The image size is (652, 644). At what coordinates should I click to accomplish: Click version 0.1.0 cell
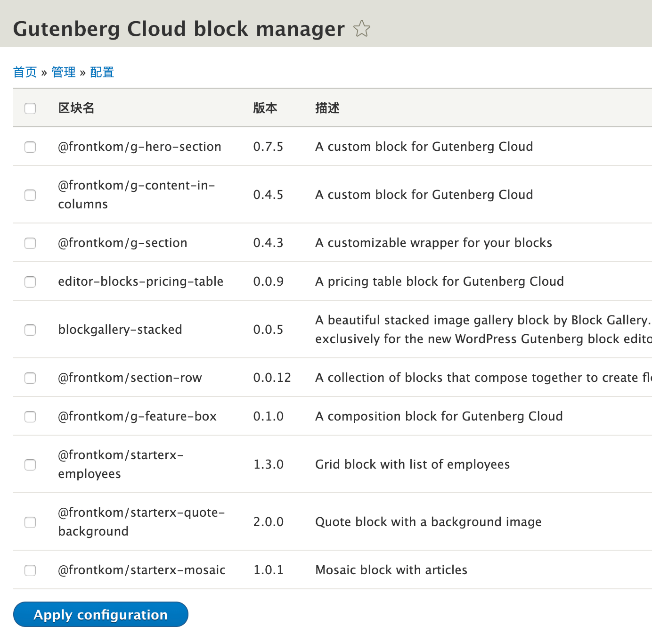(x=269, y=416)
